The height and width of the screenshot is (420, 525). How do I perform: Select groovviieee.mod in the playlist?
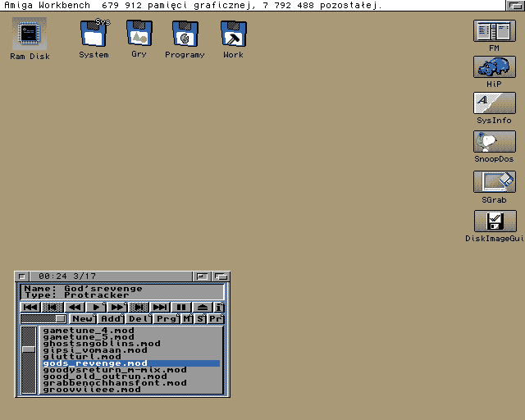coord(131,390)
